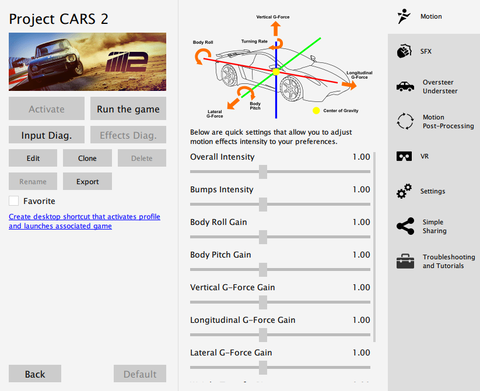
Task: Click Effects Diag. button
Action: (x=128, y=135)
